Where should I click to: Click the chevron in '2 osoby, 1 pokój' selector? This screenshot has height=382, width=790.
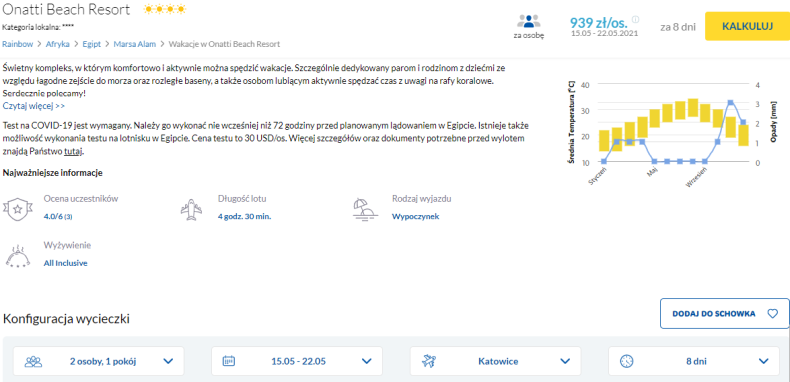click(168, 361)
